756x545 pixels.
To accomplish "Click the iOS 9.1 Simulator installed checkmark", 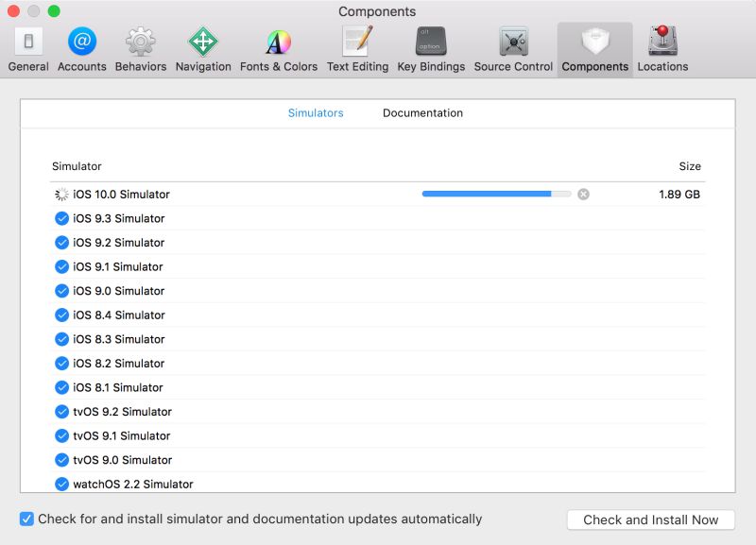I will (x=61, y=266).
